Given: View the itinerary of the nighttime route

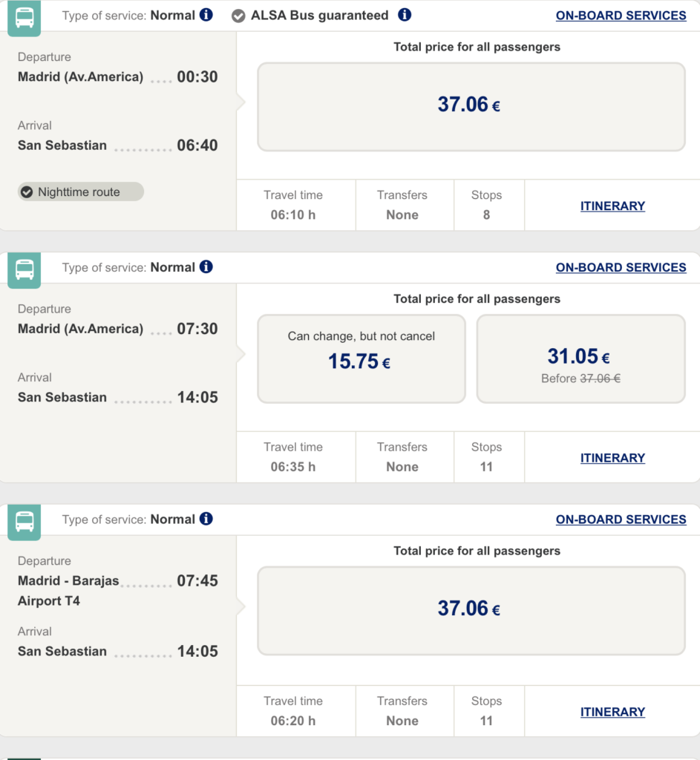Looking at the screenshot, I should coord(612,206).
